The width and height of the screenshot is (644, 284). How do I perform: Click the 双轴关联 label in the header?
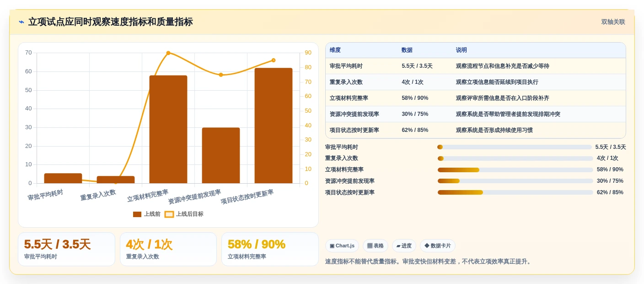click(x=613, y=22)
